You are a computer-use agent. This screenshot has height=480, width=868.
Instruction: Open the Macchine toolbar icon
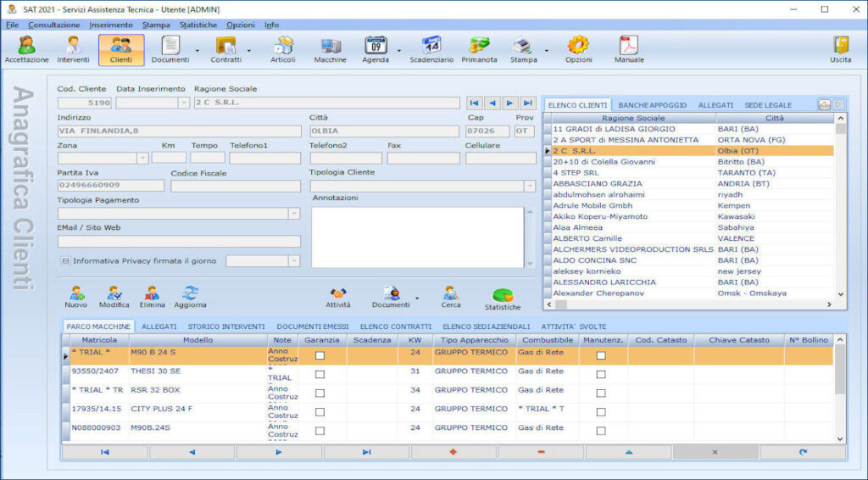click(330, 49)
